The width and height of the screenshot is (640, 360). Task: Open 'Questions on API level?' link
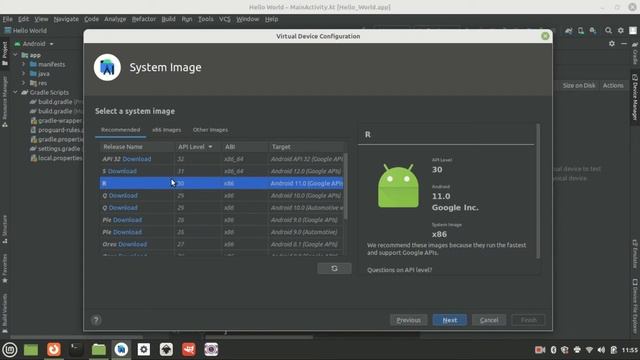click(399, 270)
